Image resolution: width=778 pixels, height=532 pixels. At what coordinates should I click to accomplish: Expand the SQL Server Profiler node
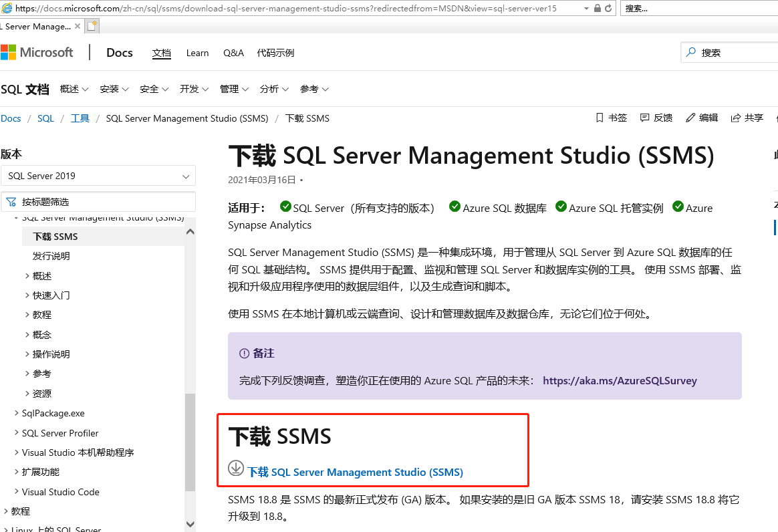pyautogui.click(x=16, y=432)
